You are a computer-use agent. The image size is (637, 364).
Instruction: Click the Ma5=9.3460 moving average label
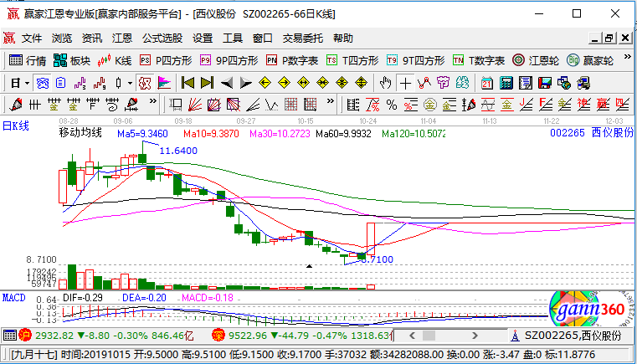point(142,133)
